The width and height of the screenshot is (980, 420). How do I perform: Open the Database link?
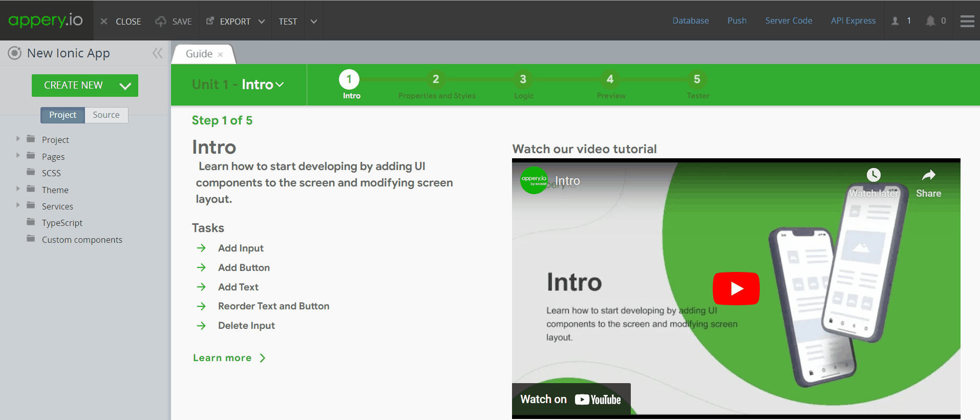691,20
